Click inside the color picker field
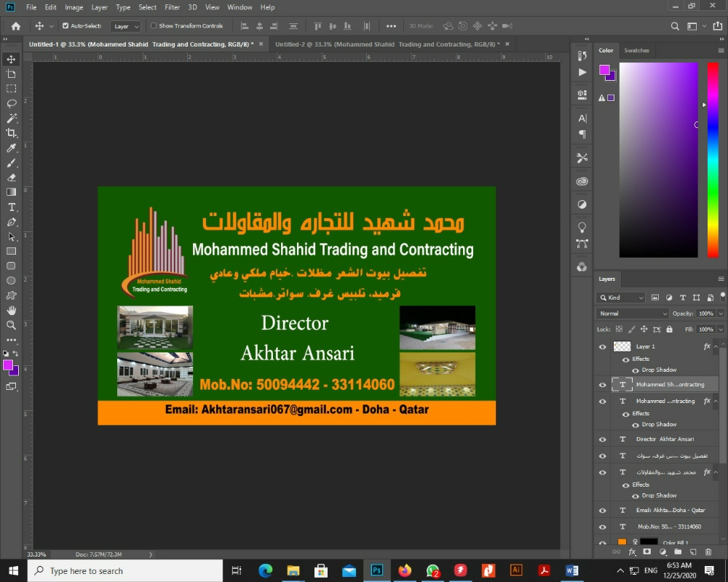The width and height of the screenshot is (728, 582). (x=658, y=160)
